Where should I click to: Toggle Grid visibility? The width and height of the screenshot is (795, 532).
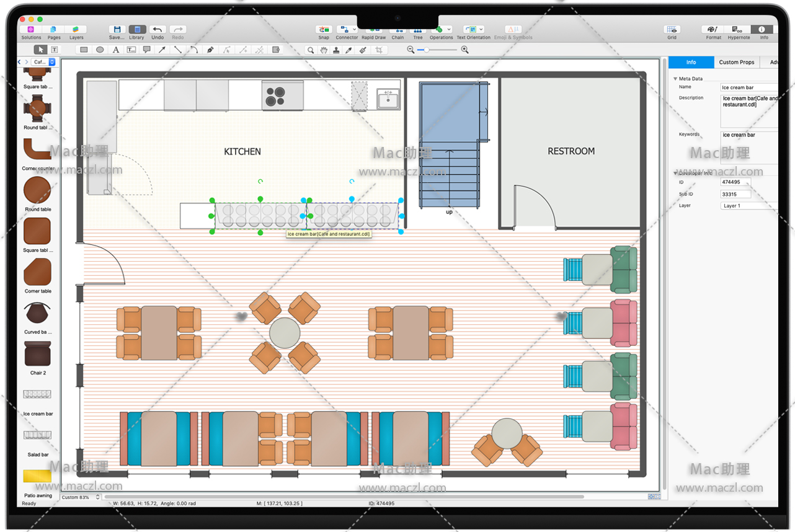click(x=672, y=30)
